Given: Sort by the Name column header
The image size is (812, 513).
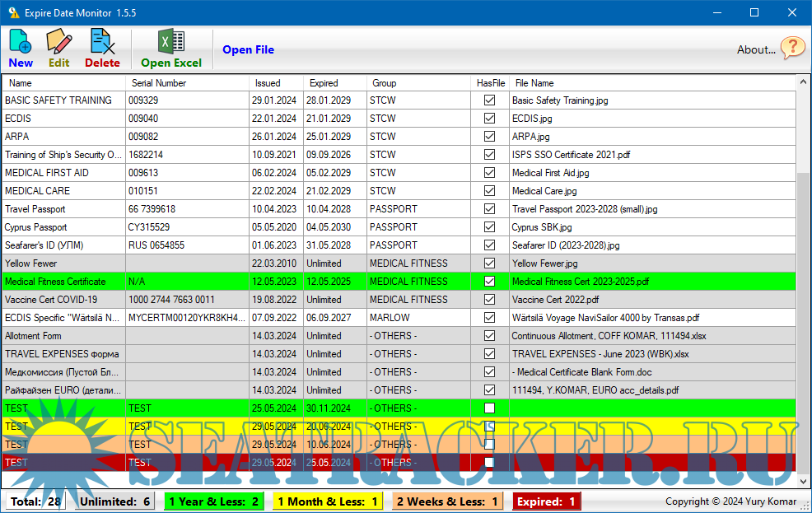Looking at the screenshot, I should pyautogui.click(x=21, y=83).
